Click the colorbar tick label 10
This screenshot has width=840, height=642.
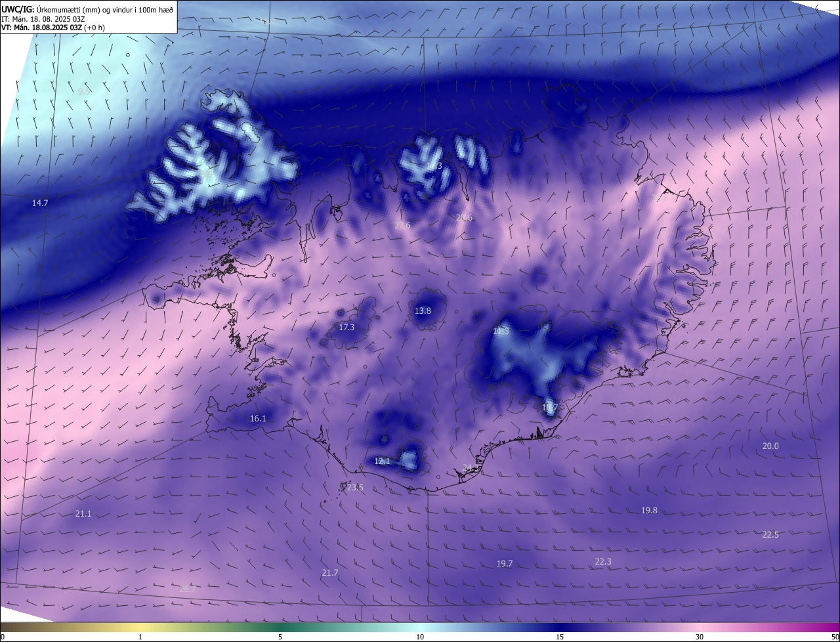420,637
